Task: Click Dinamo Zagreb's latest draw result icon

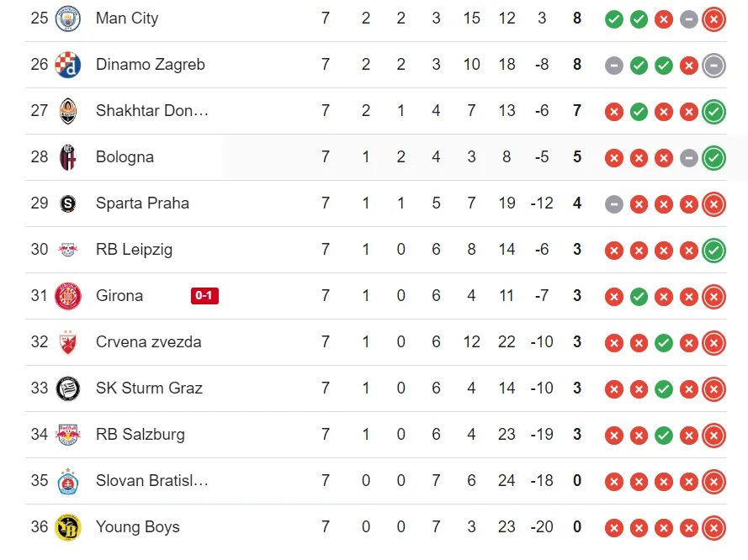Action: 714,66
